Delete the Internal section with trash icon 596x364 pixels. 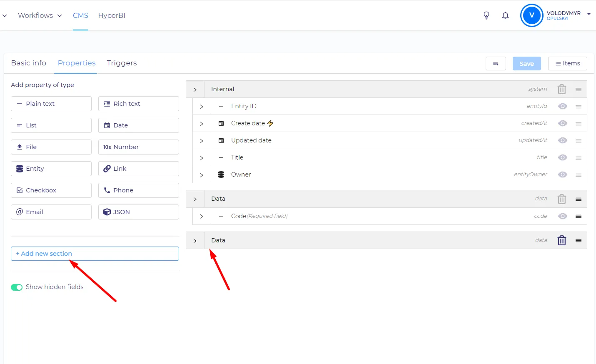point(562,89)
